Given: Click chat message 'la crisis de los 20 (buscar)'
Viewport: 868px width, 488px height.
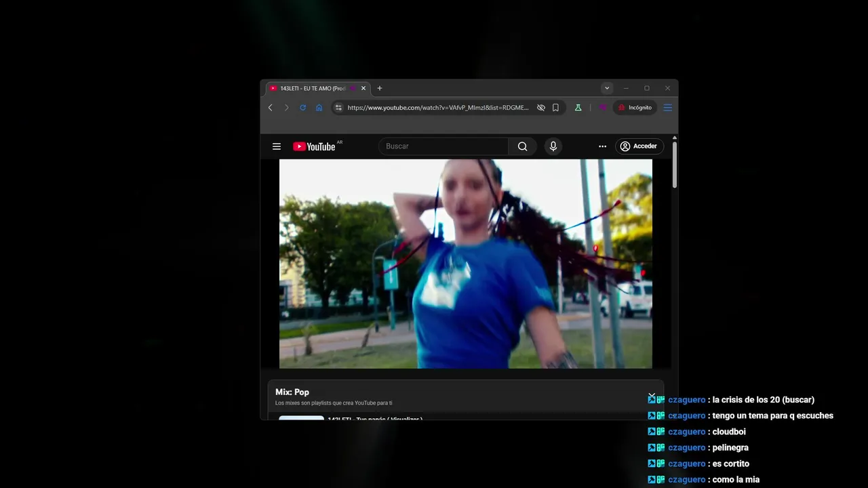Looking at the screenshot, I should (764, 400).
